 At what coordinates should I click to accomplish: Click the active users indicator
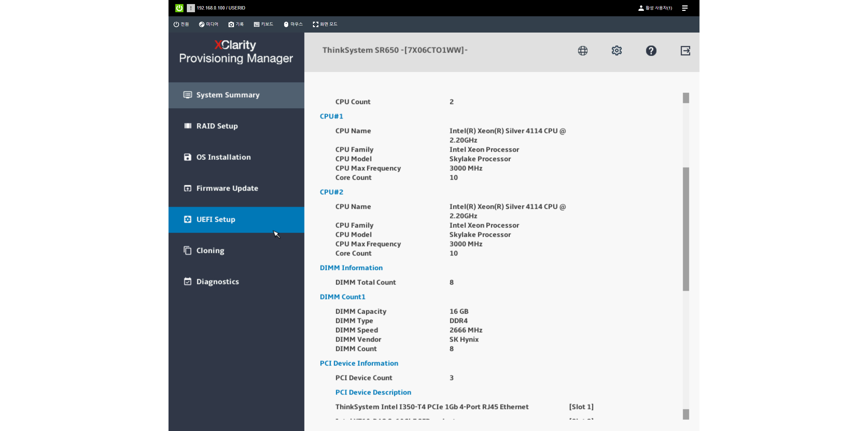click(655, 8)
